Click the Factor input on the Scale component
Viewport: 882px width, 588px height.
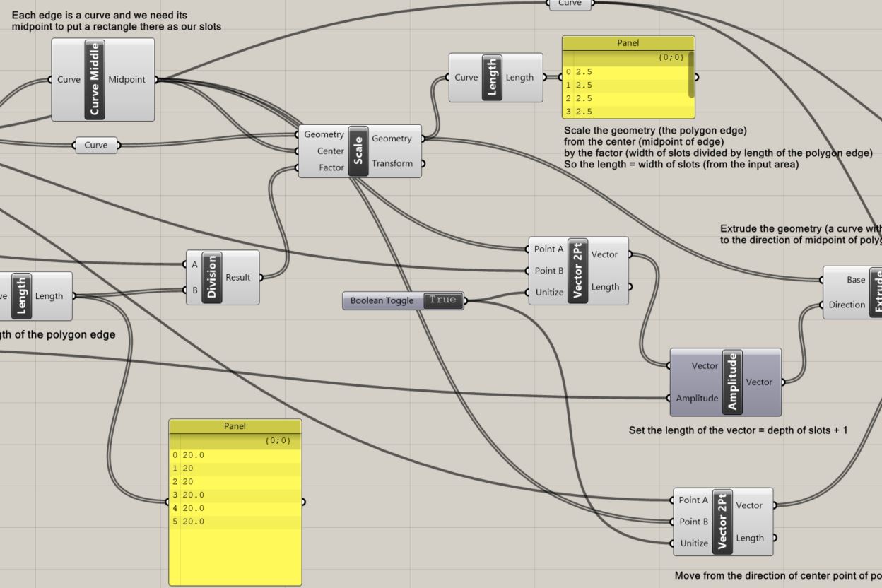click(x=331, y=167)
